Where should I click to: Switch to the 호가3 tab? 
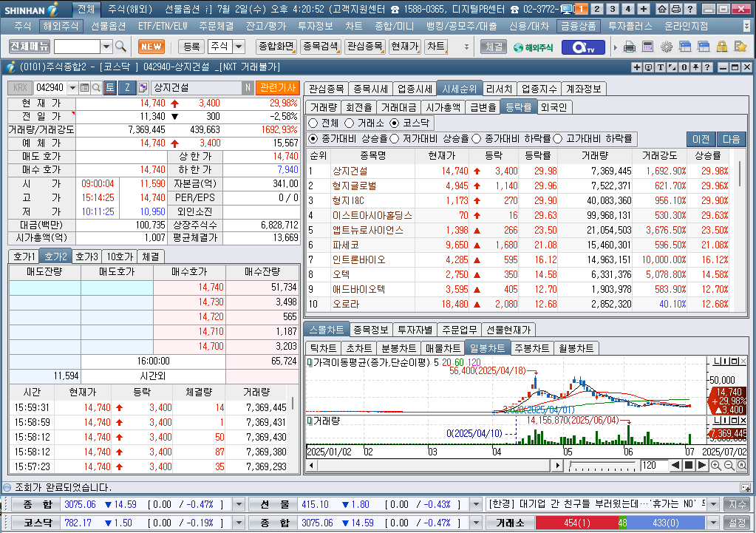pos(86,257)
